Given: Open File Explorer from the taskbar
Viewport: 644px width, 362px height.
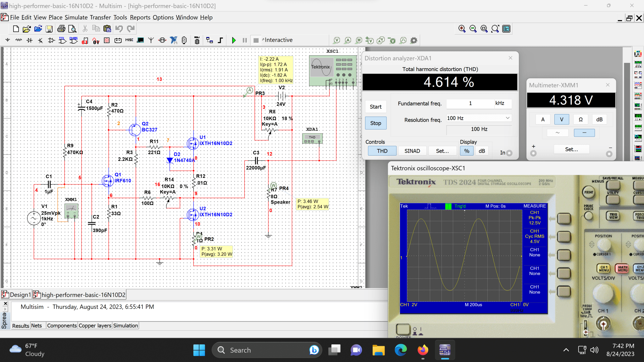Looking at the screenshot, I should click(x=379, y=350).
